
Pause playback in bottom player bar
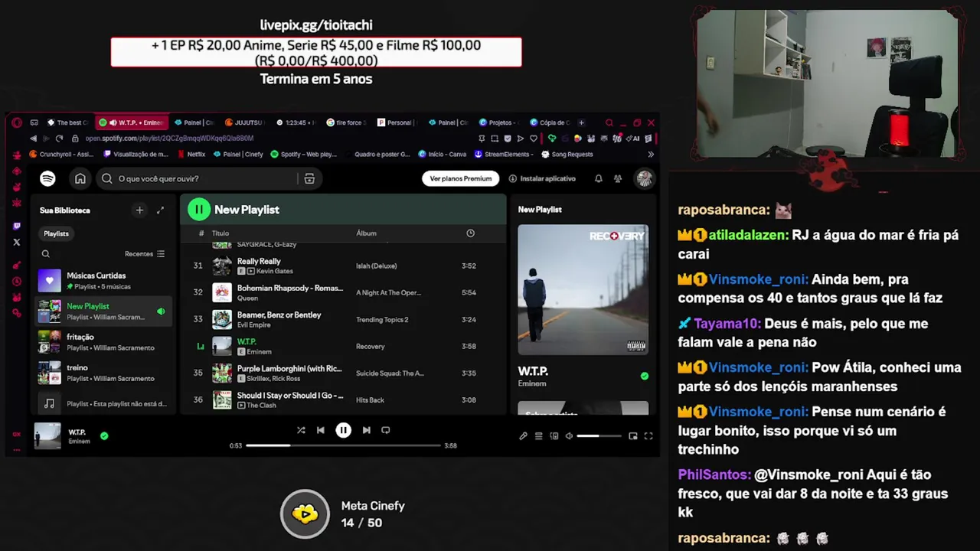[343, 430]
